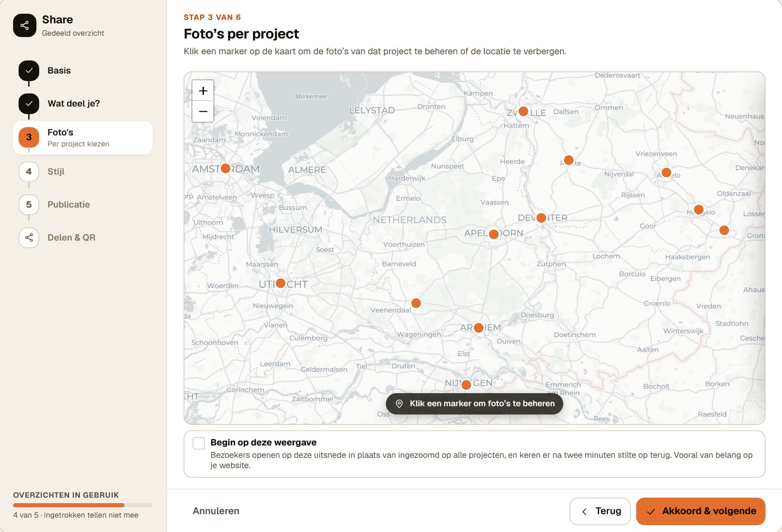Confirm with 'Akkoord & volgende' button
Image resolution: width=782 pixels, height=532 pixels.
(701, 511)
